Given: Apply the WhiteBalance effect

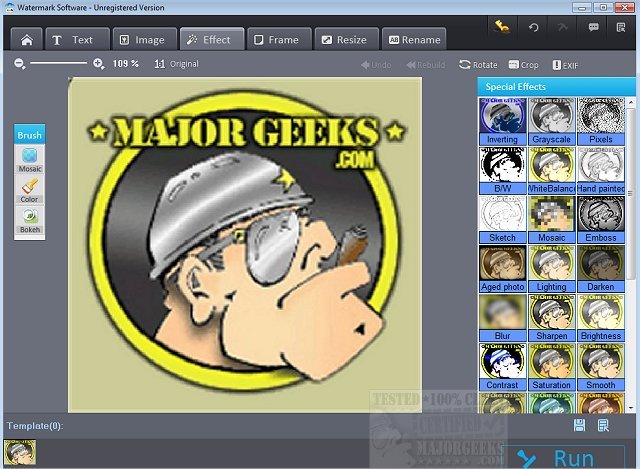Looking at the screenshot, I should [551, 170].
